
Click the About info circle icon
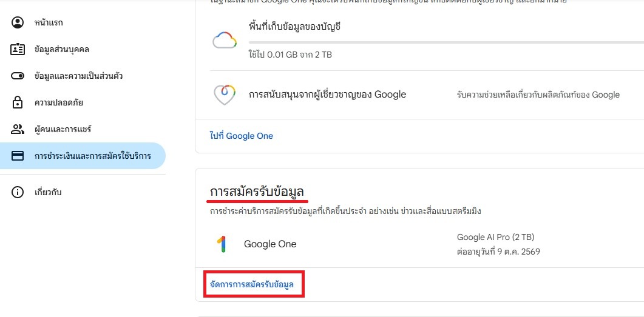(18, 193)
